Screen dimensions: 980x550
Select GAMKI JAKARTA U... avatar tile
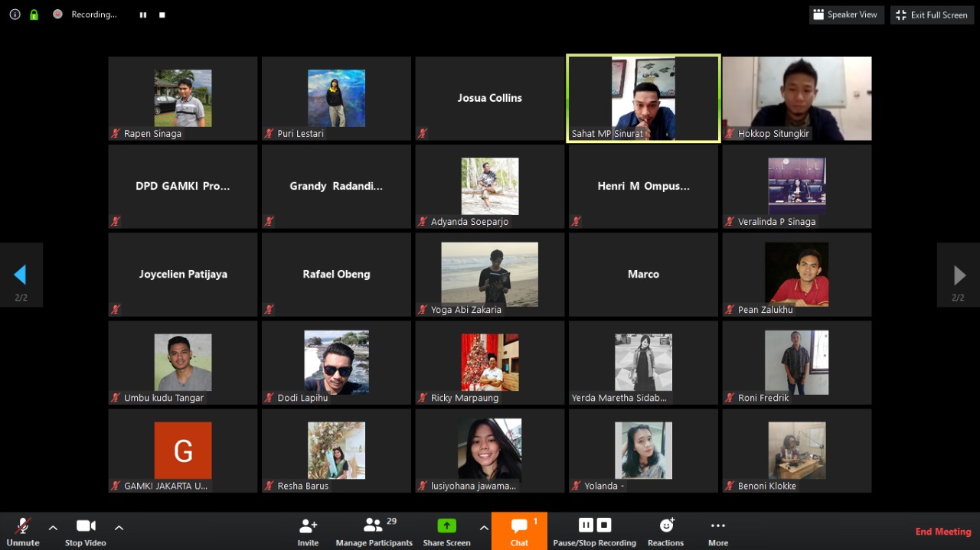pos(183,451)
